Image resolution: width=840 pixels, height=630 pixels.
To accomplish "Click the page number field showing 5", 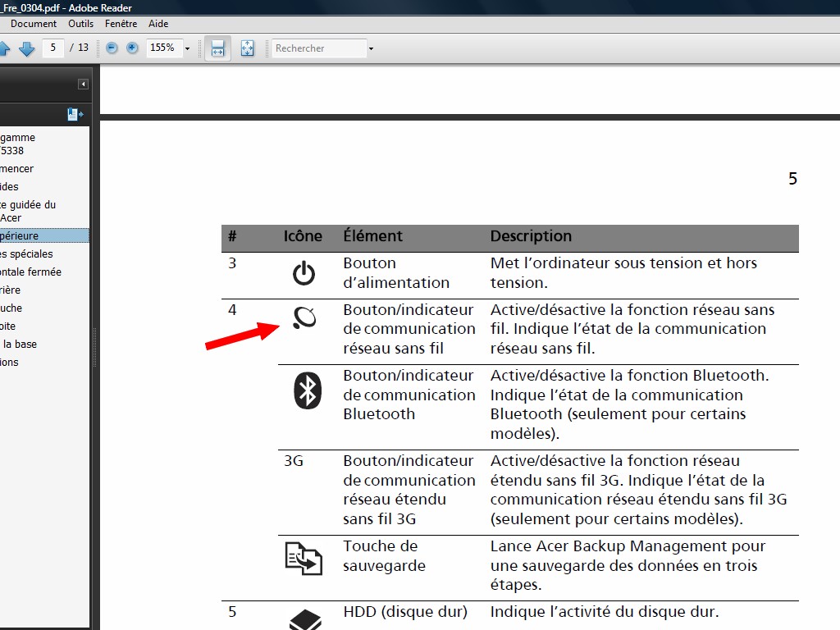I will 53,48.
